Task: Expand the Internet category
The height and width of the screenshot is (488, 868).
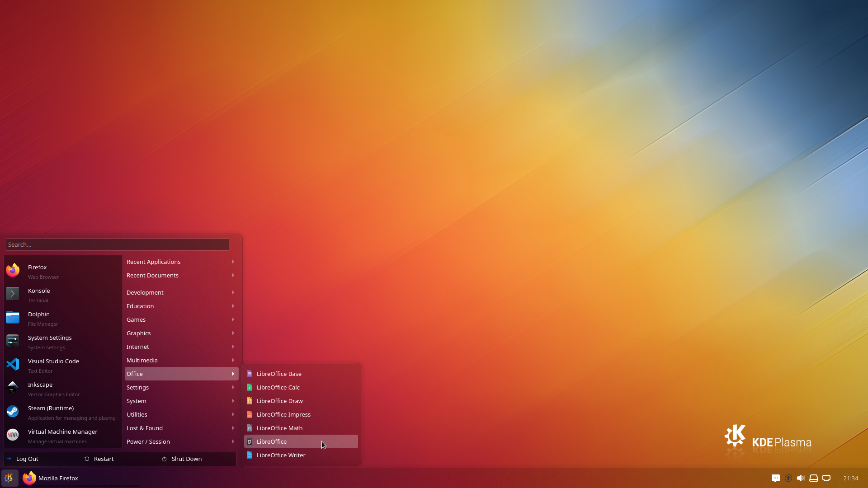Action: (x=181, y=347)
